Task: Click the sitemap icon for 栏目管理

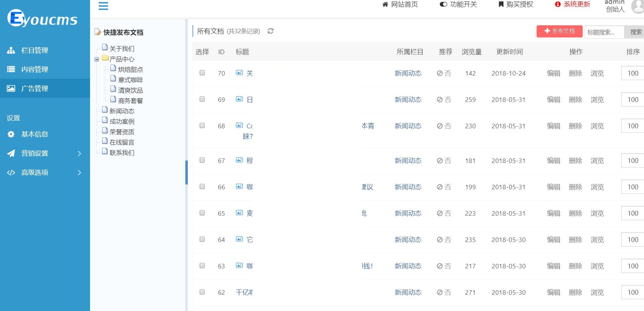Action: click(x=11, y=50)
